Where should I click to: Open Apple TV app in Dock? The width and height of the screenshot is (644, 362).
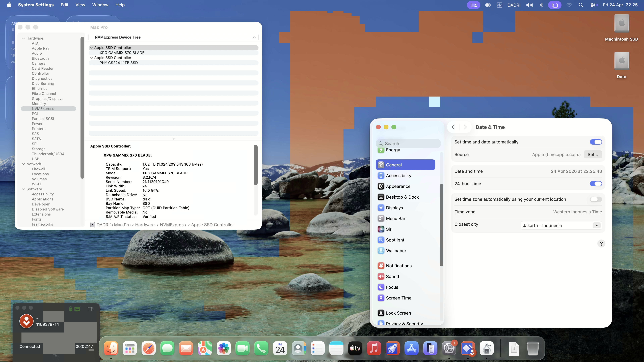355,348
